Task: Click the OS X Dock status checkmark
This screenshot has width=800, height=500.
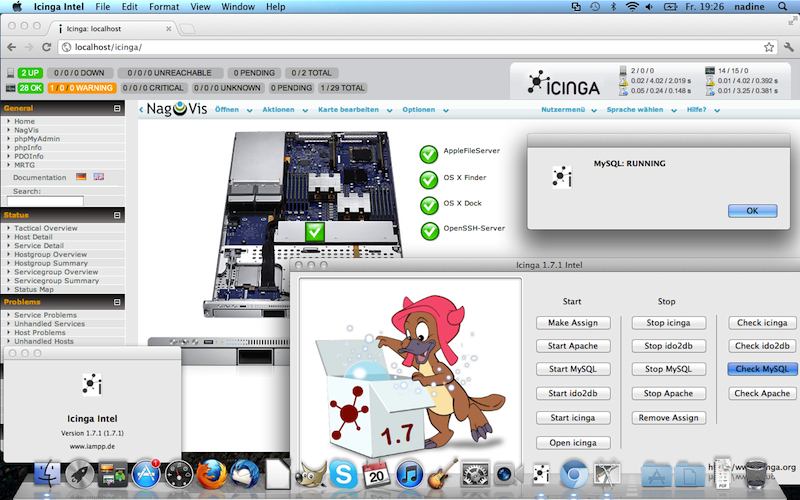Action: pos(429,205)
